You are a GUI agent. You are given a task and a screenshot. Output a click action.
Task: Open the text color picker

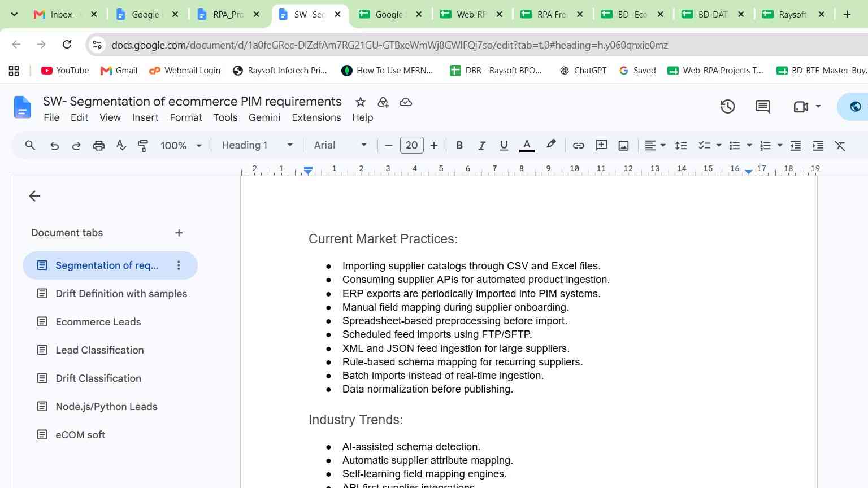point(527,146)
